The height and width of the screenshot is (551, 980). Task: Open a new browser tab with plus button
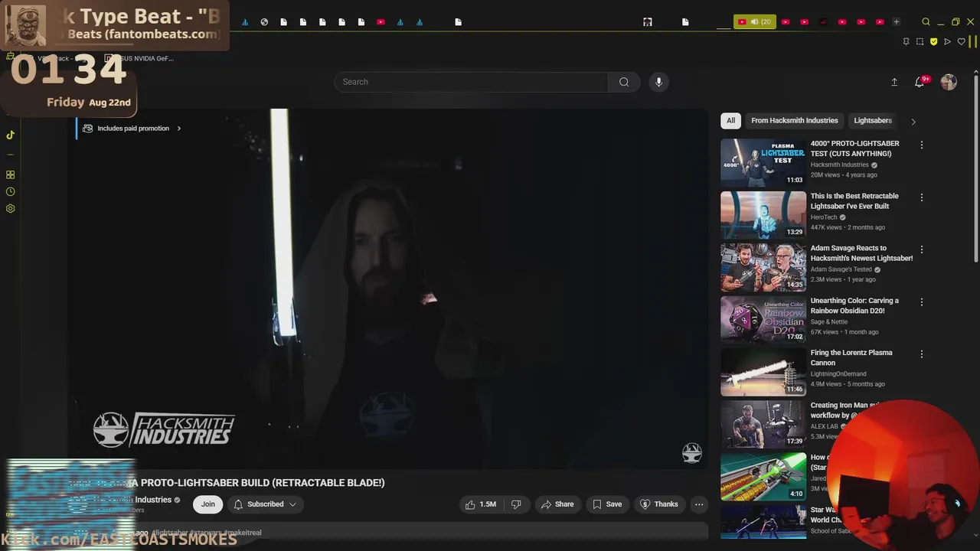[x=897, y=22]
